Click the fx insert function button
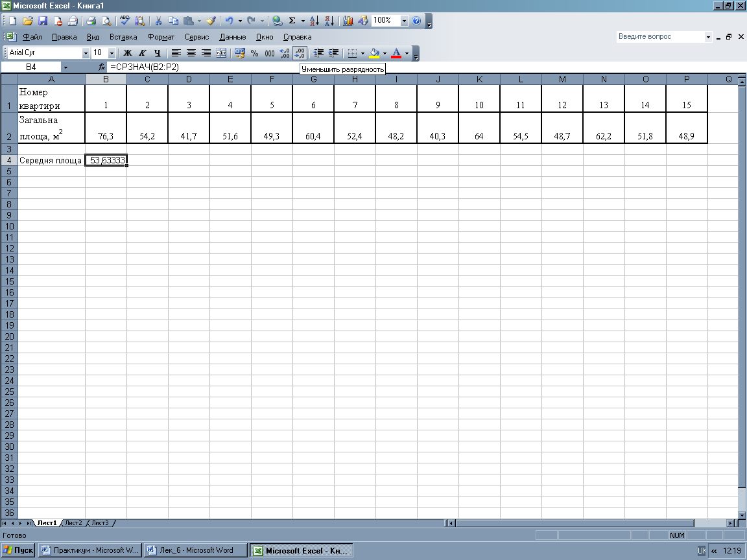This screenshot has height=560, width=747. [101, 67]
